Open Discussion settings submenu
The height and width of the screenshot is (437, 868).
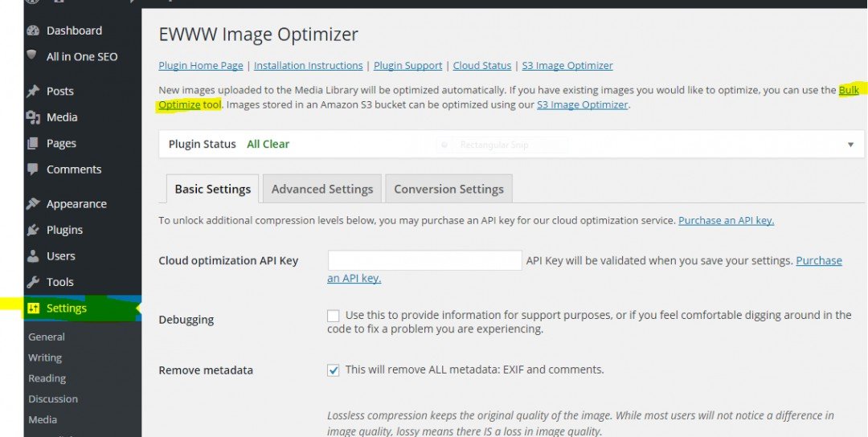click(53, 398)
